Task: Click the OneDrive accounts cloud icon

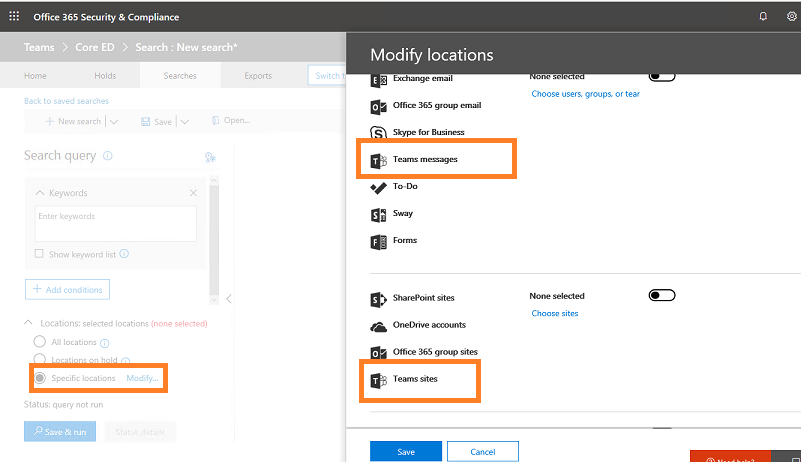Action: point(379,326)
